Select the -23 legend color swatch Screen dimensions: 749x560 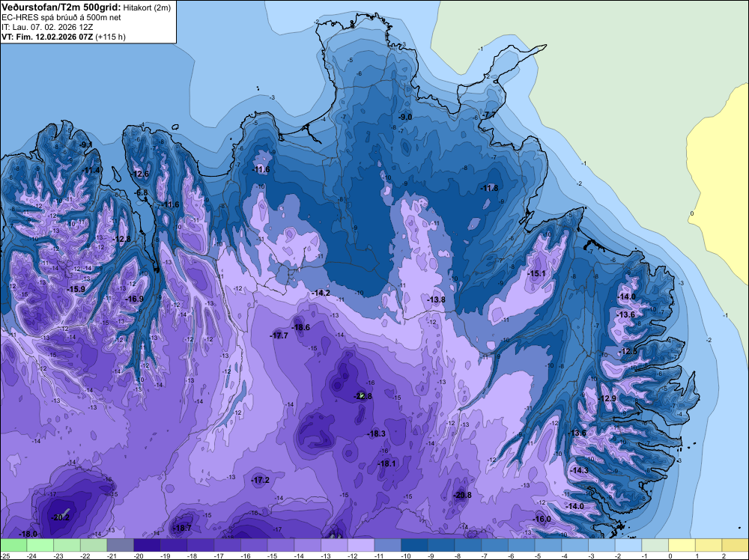(x=67, y=545)
